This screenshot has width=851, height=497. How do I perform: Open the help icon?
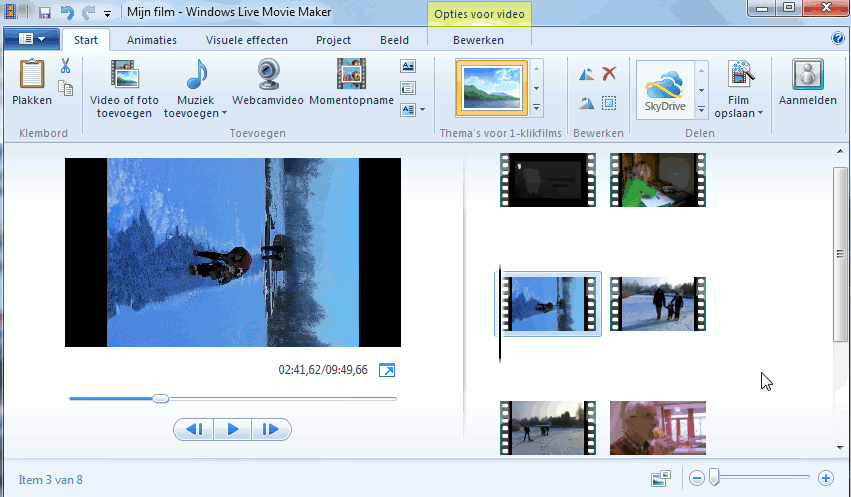click(837, 38)
